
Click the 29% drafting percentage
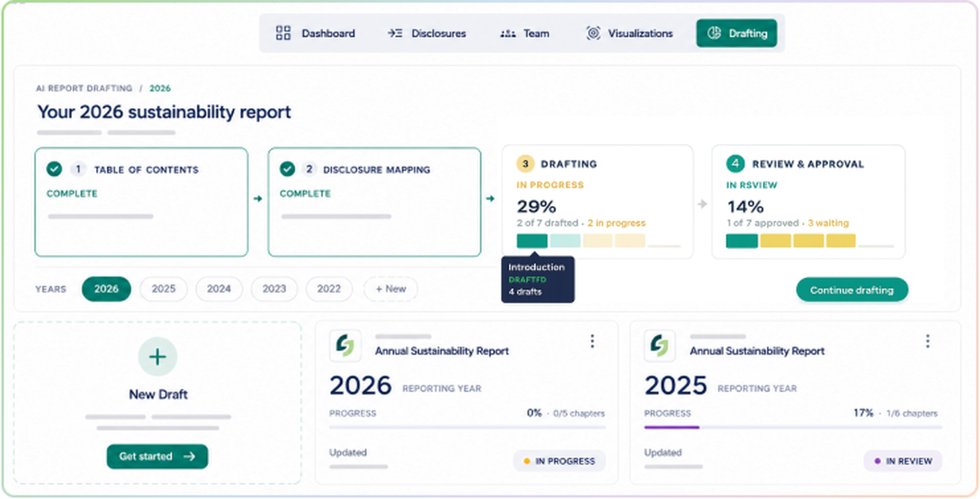pyautogui.click(x=536, y=206)
